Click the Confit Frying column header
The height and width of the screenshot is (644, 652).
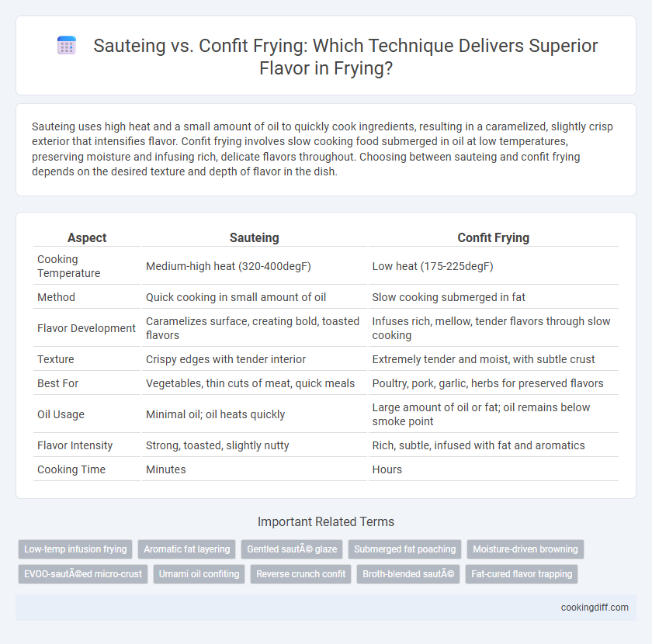pos(493,237)
